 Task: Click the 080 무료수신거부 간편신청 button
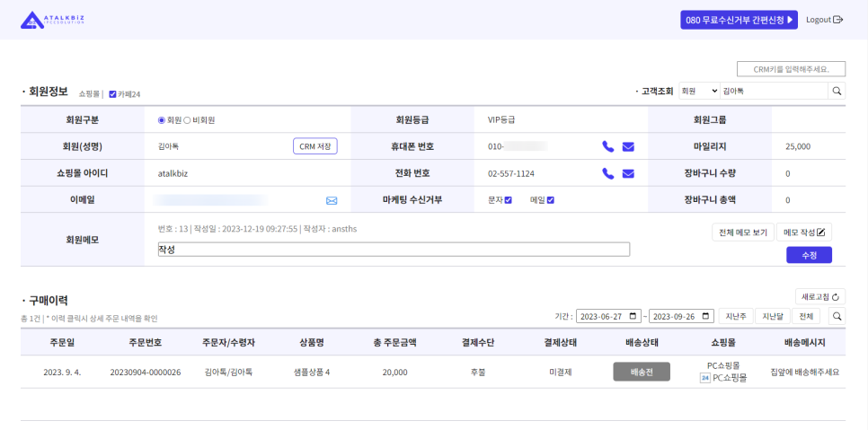[739, 20]
